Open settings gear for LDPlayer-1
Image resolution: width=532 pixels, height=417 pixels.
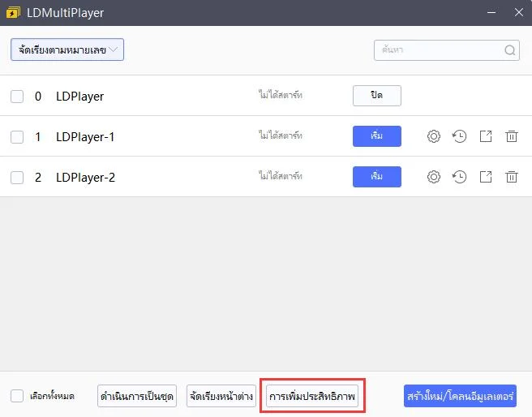coord(434,136)
